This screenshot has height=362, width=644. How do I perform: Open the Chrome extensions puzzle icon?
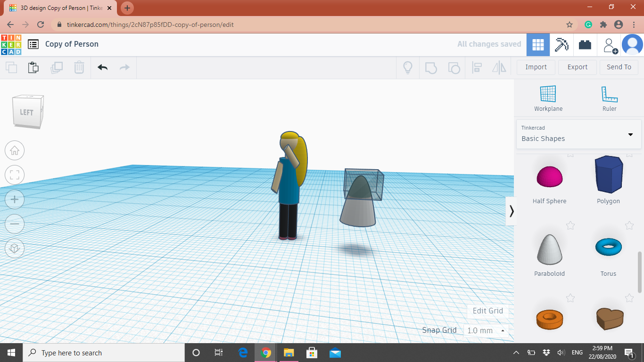tap(603, 25)
